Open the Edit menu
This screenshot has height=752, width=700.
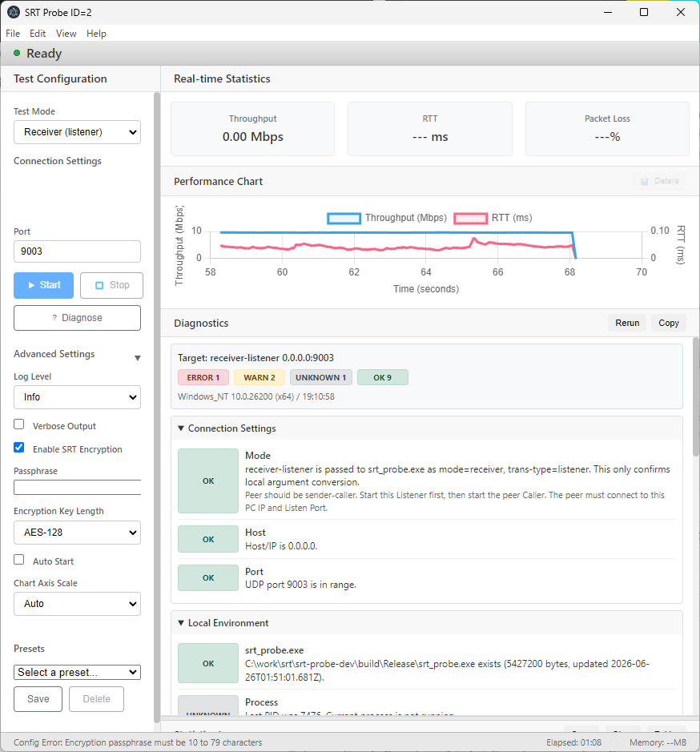coord(38,34)
